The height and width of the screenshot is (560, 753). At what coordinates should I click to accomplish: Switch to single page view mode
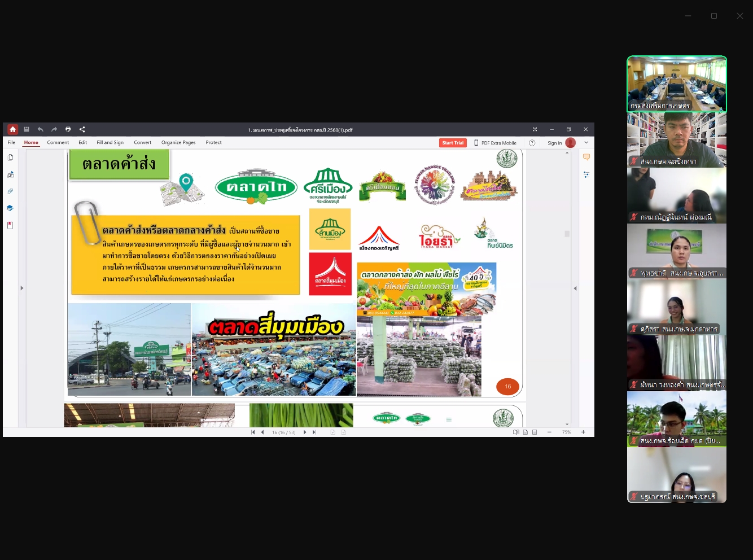click(x=526, y=432)
